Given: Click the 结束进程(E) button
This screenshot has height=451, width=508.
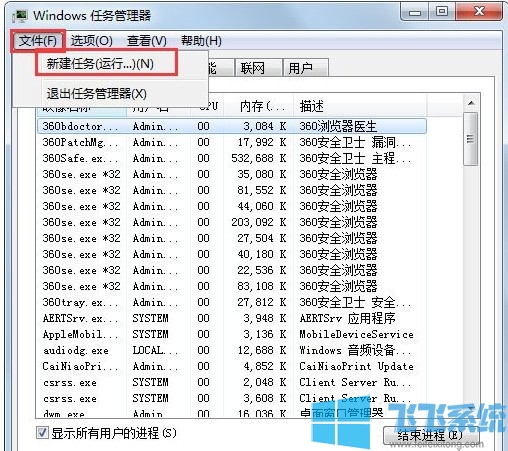Looking at the screenshot, I should (431, 435).
